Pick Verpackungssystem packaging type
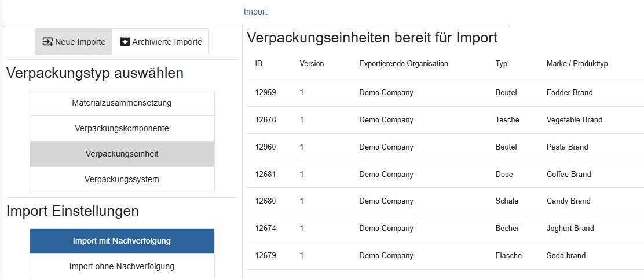Viewport: 644px width, 279px height. click(x=122, y=179)
